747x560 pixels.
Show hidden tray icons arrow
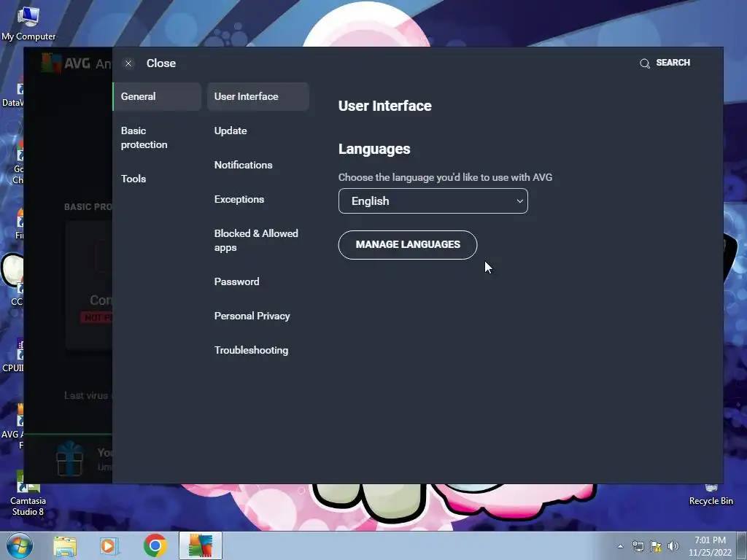pyautogui.click(x=620, y=546)
